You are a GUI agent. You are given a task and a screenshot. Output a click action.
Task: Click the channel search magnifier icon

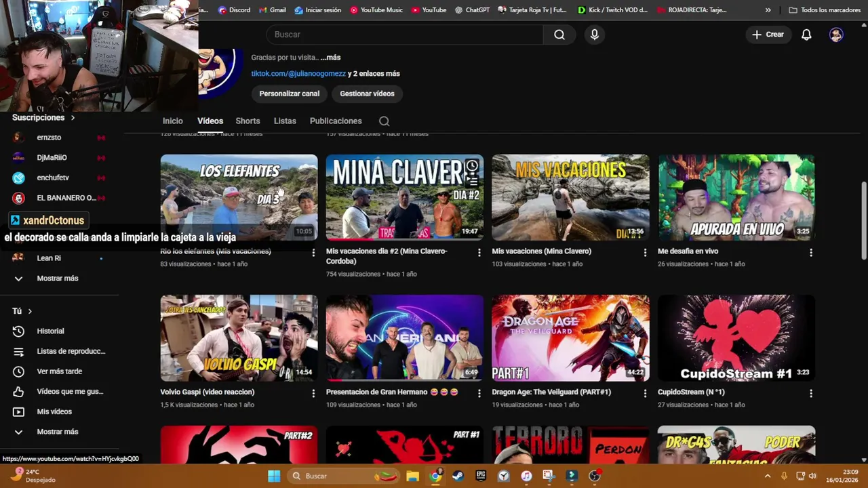(x=384, y=121)
